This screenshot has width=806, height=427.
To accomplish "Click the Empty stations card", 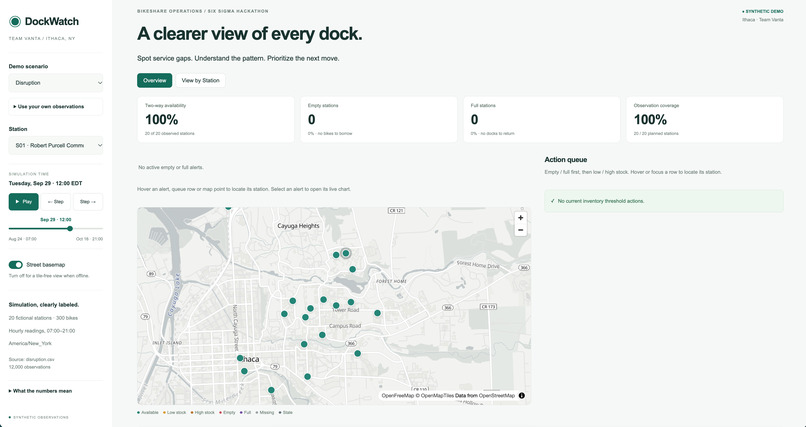I will click(x=379, y=120).
